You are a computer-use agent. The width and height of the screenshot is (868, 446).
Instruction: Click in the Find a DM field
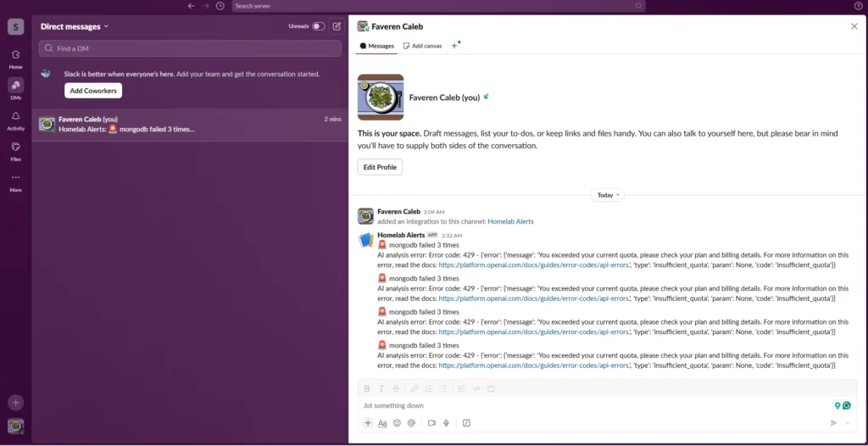tap(190, 48)
